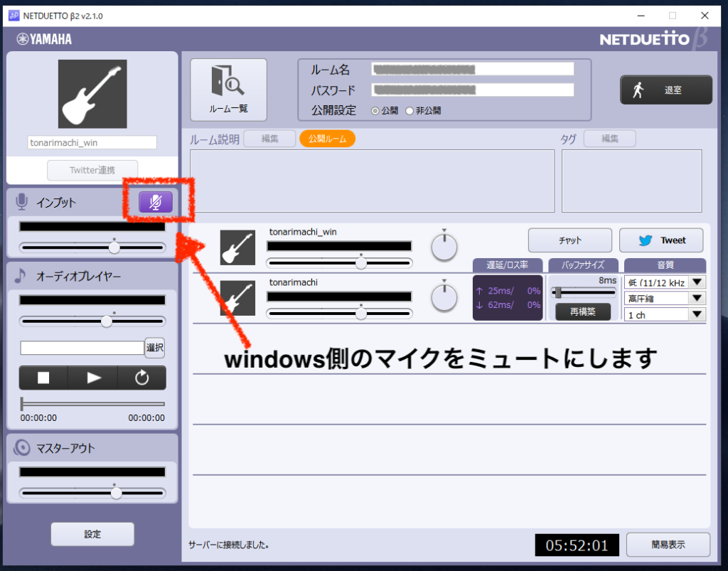Post with the Tweet button
Viewport: 728px width, 571px height.
pyautogui.click(x=661, y=240)
